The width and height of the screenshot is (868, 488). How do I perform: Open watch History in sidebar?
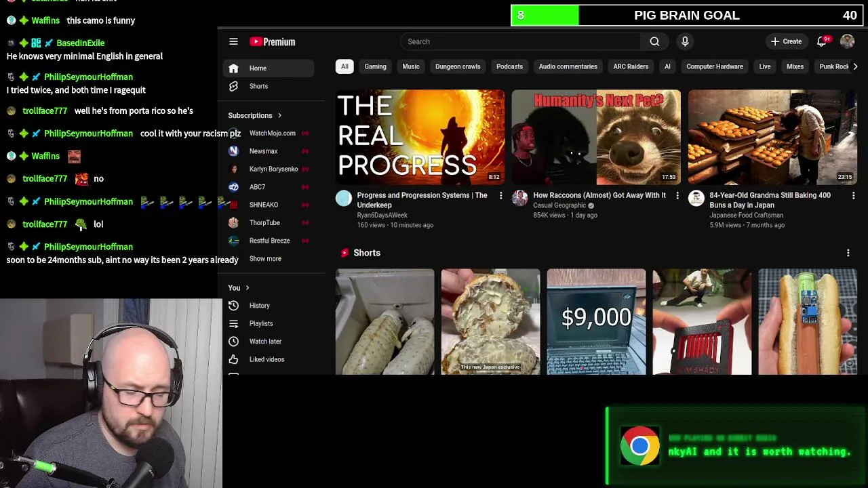[269, 306]
